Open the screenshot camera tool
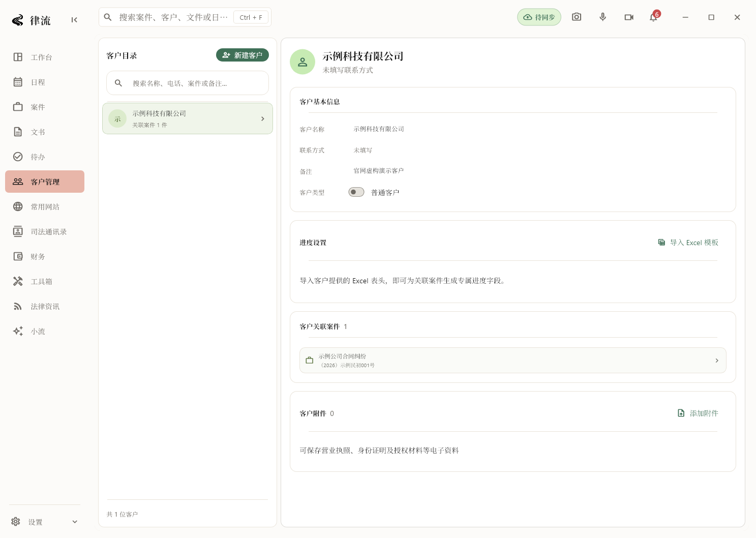The width and height of the screenshot is (756, 538). coord(577,17)
